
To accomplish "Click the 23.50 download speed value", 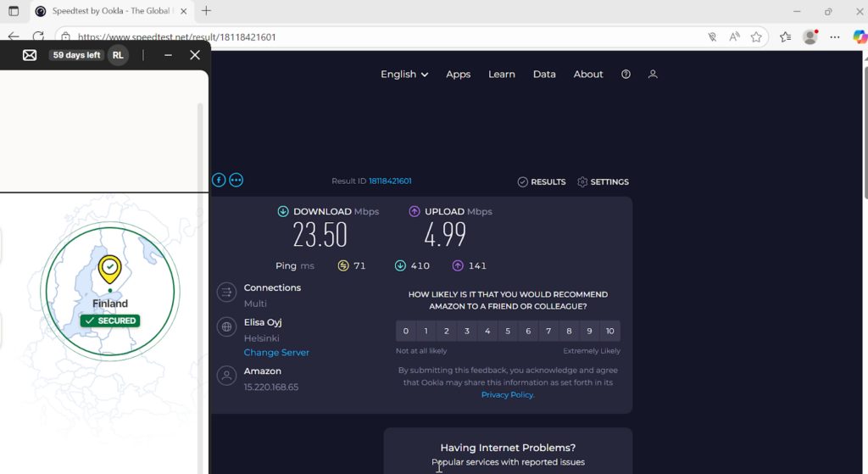I will point(320,235).
